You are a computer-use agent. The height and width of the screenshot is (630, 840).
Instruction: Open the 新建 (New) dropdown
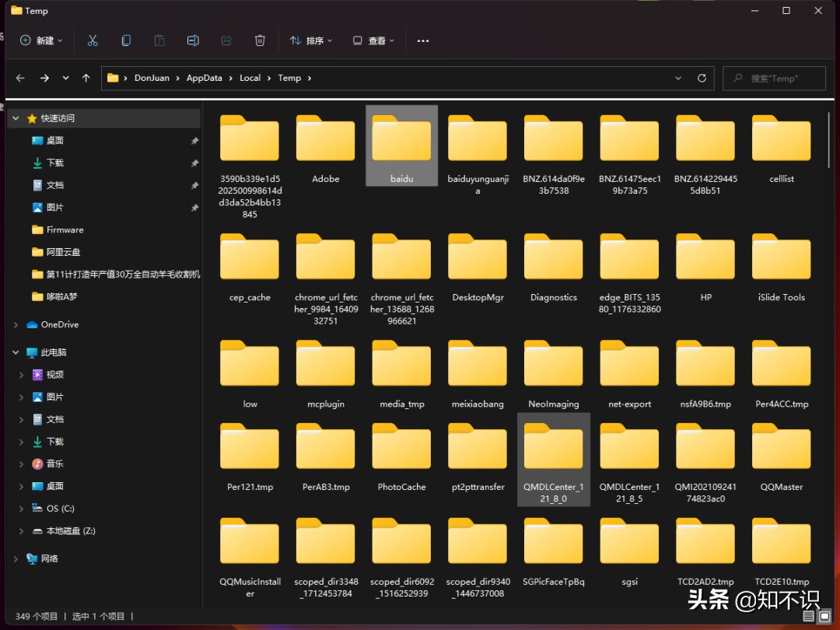point(42,40)
